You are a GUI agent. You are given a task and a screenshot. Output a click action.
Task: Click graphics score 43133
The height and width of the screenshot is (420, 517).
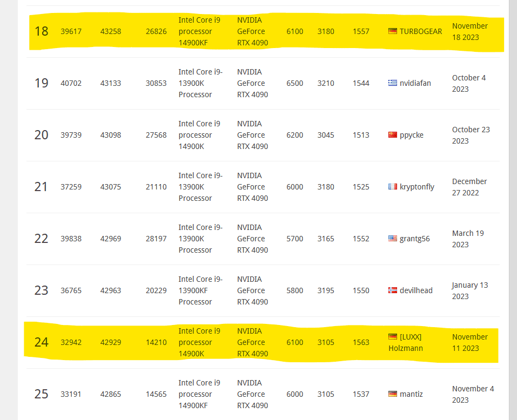point(110,83)
